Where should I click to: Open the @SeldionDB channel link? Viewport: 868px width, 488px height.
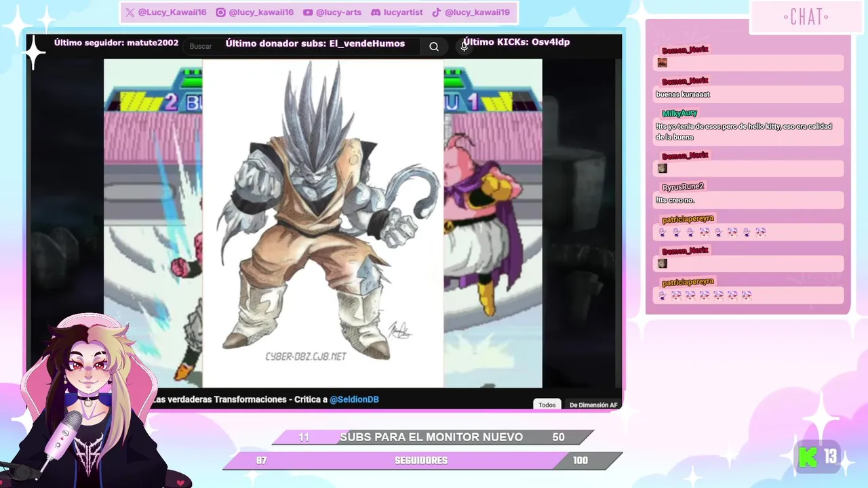point(354,400)
